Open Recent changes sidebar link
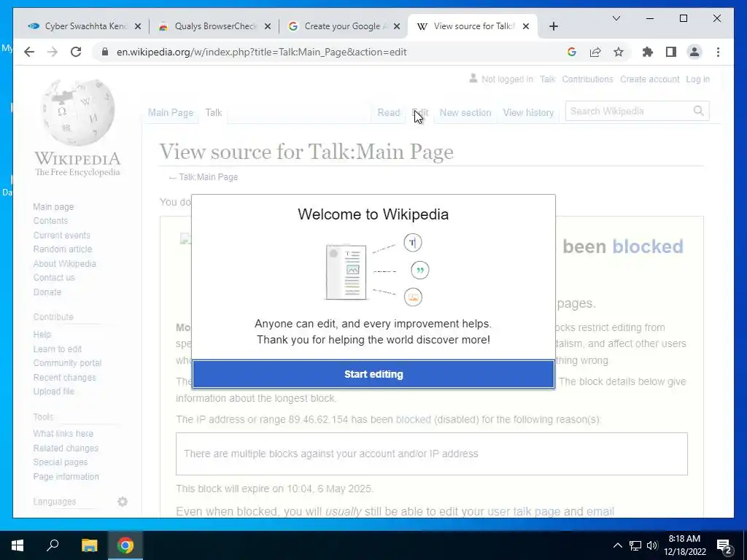 click(64, 377)
